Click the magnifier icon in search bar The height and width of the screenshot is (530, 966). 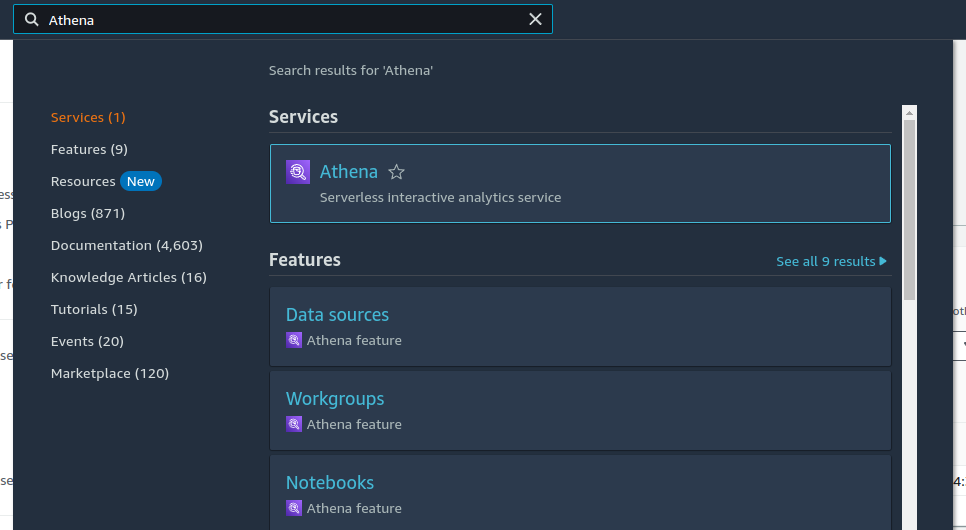point(31,20)
